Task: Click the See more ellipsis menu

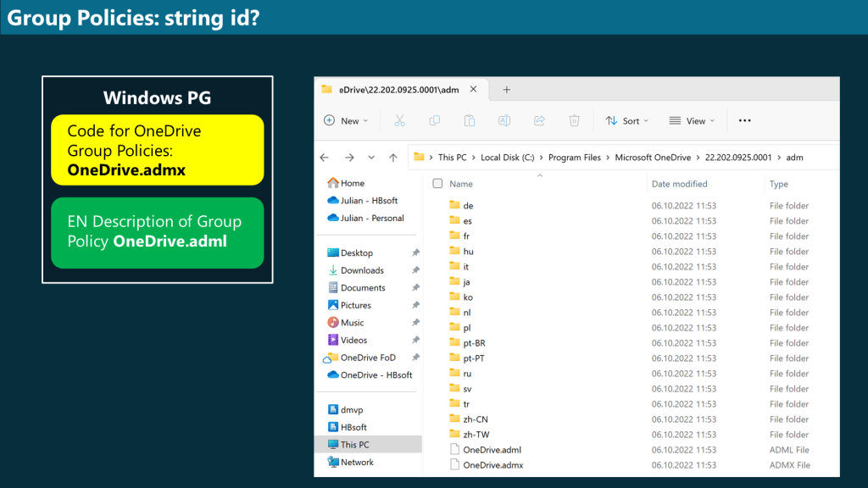Action: point(744,121)
